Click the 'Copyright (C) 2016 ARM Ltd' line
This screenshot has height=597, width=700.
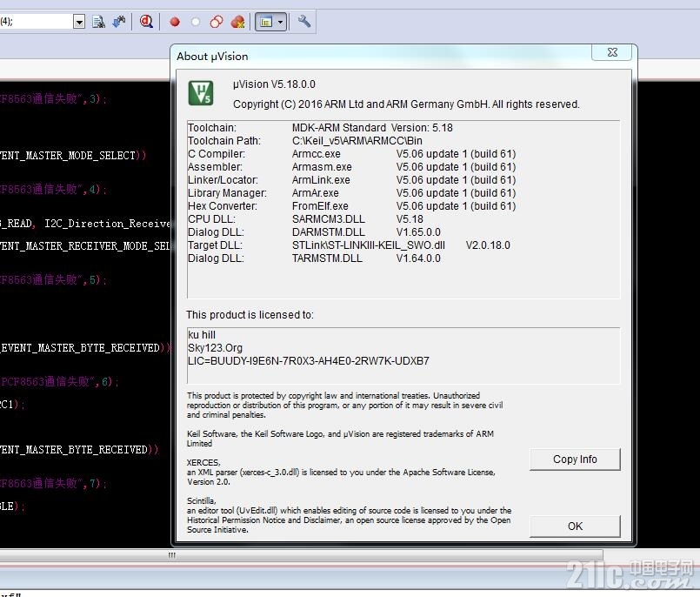click(406, 104)
